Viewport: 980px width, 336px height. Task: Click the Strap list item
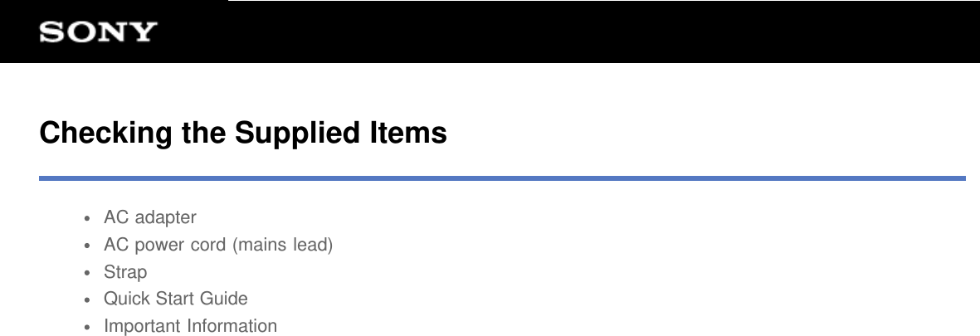tap(125, 272)
